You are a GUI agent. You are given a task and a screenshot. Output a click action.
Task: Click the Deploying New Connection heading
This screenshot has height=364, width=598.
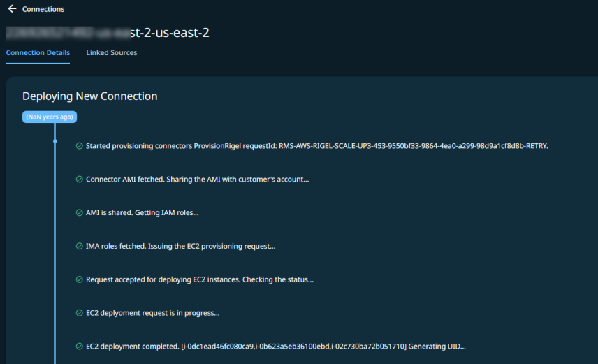(89, 96)
